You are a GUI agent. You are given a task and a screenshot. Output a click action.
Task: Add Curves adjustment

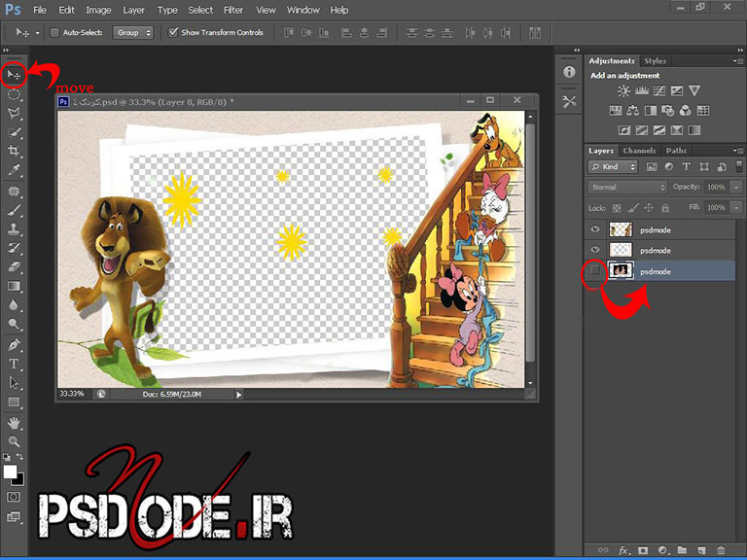(659, 90)
